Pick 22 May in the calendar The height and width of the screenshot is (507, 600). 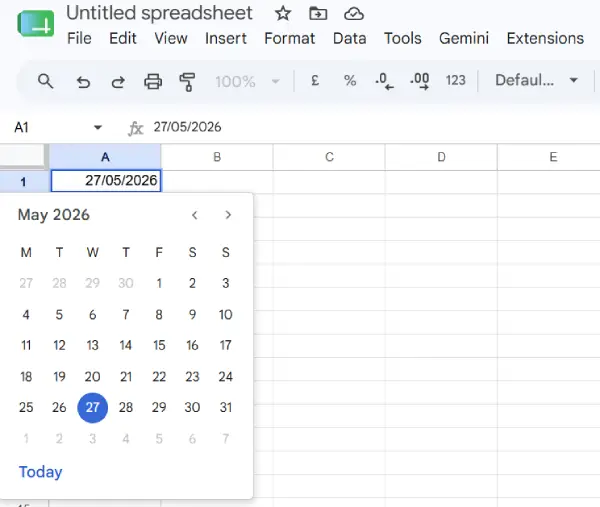pyautogui.click(x=159, y=377)
